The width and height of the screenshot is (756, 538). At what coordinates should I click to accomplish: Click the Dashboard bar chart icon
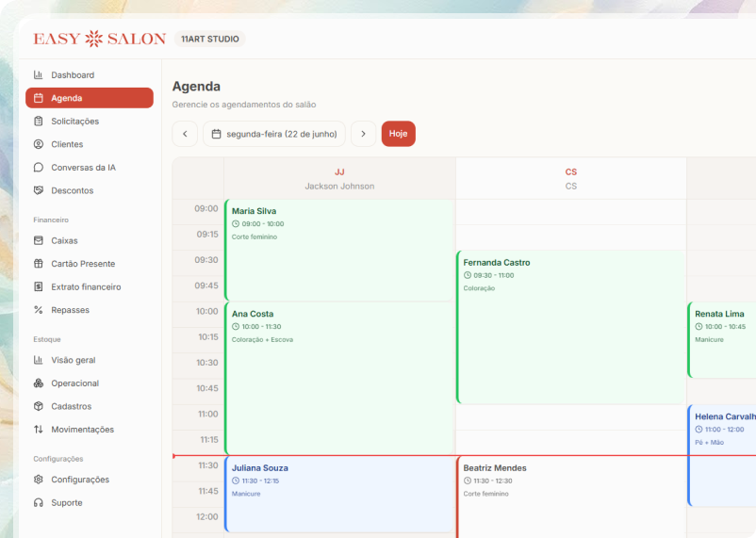38,74
